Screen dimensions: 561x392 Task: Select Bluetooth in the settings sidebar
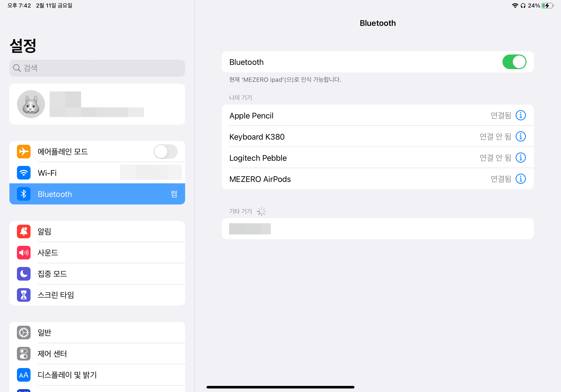97,194
